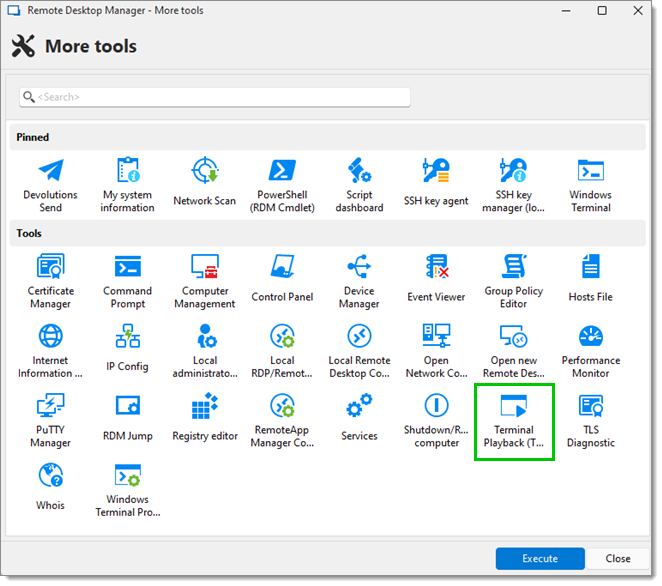Open Computer Management tool
This screenshot has width=662, height=586.
(205, 281)
